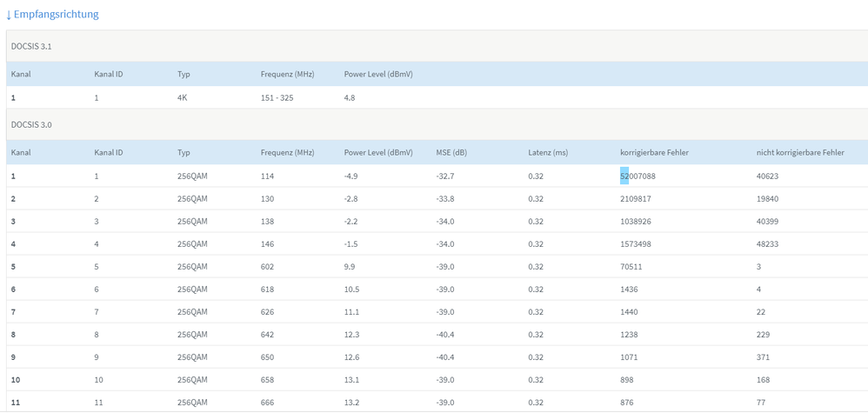
Task: Select the DOCSIS 3.0 section label
Action: [x=31, y=124]
